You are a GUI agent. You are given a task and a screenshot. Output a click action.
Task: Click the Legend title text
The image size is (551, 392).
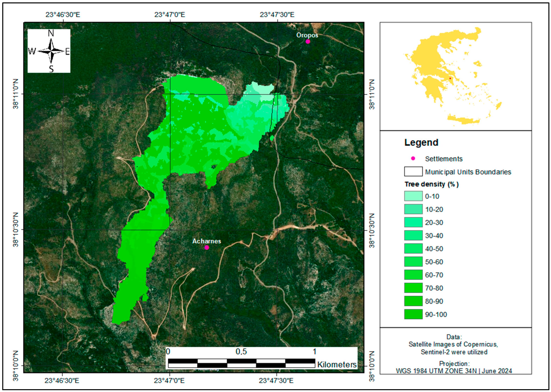tap(421, 142)
